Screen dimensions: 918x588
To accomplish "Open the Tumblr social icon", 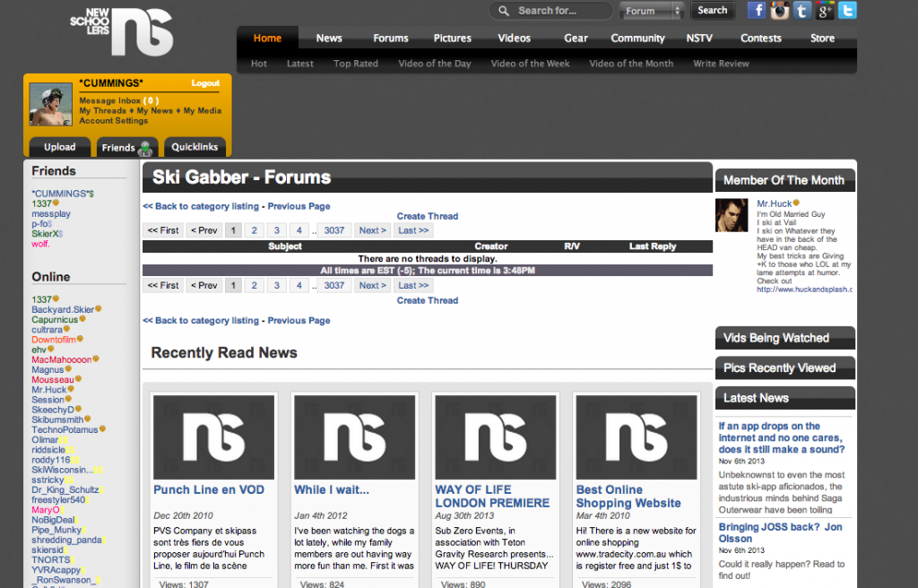I will pos(802,11).
